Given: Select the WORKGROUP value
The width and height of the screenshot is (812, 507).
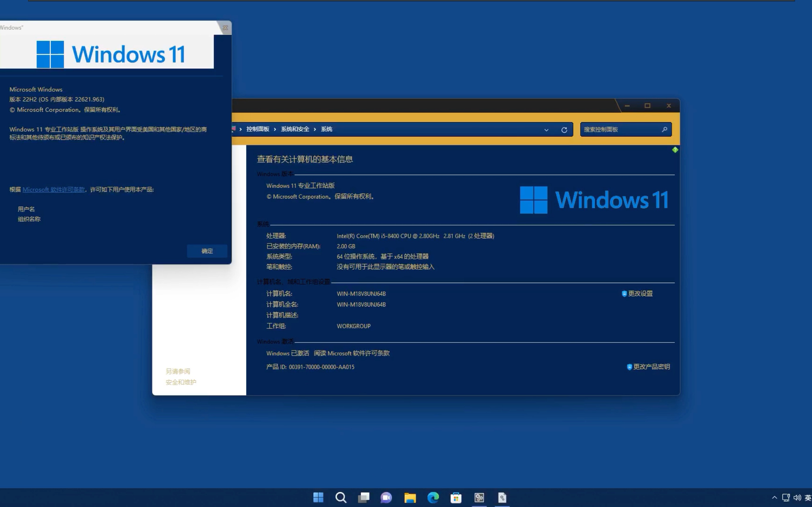Looking at the screenshot, I should point(354,326).
